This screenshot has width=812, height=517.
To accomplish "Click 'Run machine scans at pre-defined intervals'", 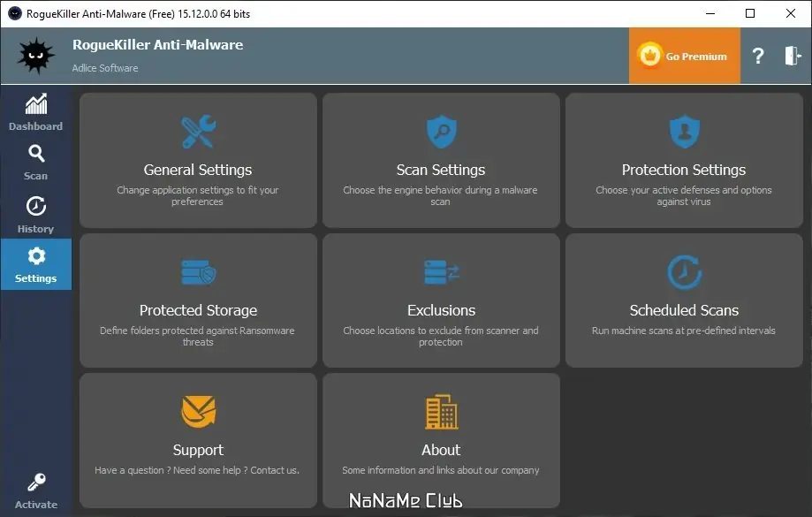I will (684, 331).
